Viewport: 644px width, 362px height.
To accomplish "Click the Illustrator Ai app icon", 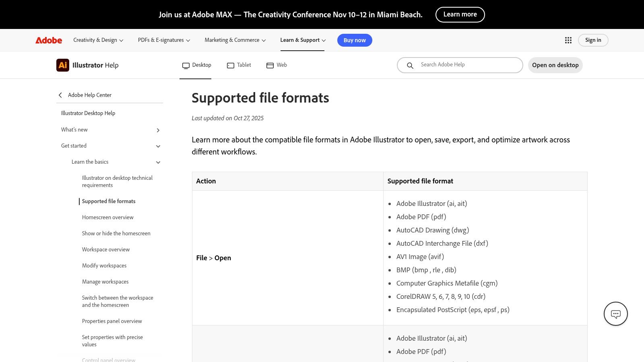I will (x=63, y=65).
